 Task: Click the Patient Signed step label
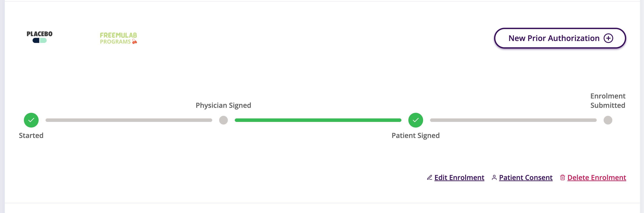(416, 136)
